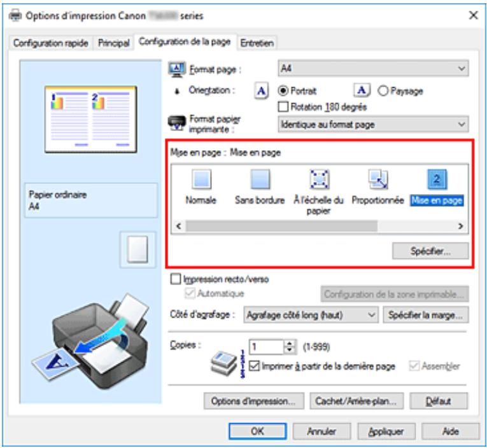Switch to Configuration rapide tab
487x448 pixels.
point(51,43)
